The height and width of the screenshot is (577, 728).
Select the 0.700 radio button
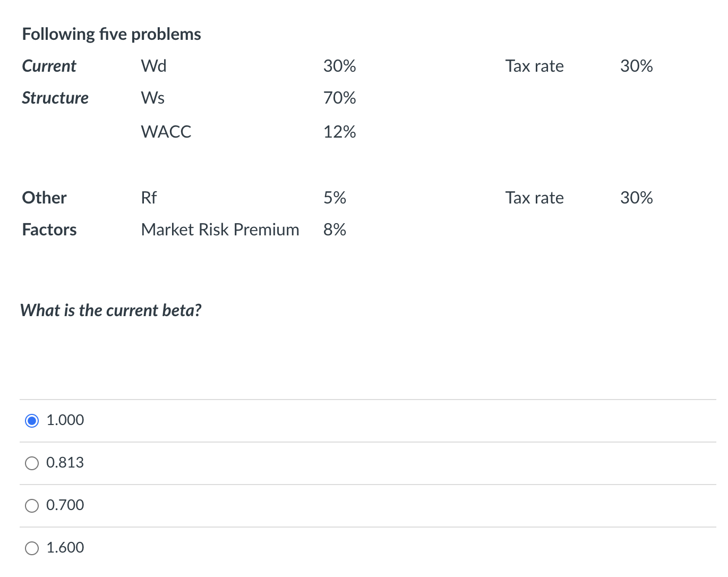(x=32, y=505)
